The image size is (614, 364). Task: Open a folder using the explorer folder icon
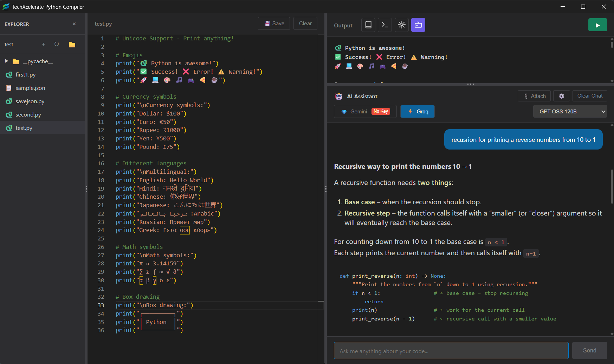pos(72,44)
